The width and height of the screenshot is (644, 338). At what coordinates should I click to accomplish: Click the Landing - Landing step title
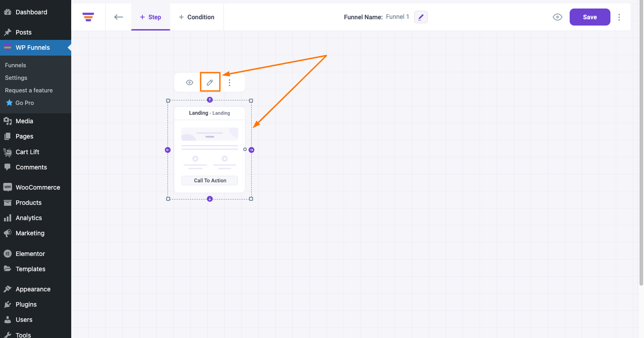210,113
